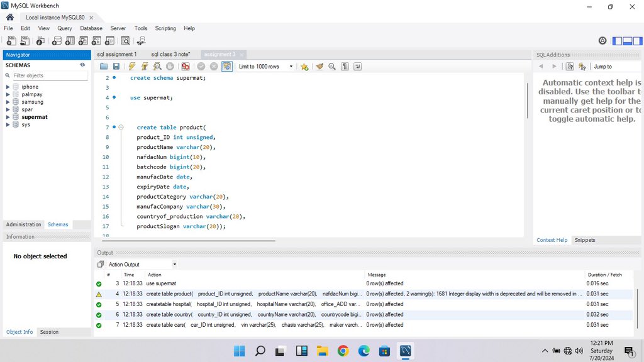
Task: Switch to sql class 3 note tab
Action: [x=170, y=54]
